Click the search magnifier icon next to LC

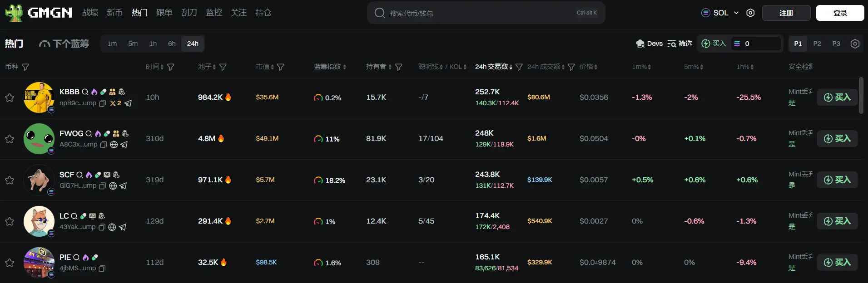[74, 216]
